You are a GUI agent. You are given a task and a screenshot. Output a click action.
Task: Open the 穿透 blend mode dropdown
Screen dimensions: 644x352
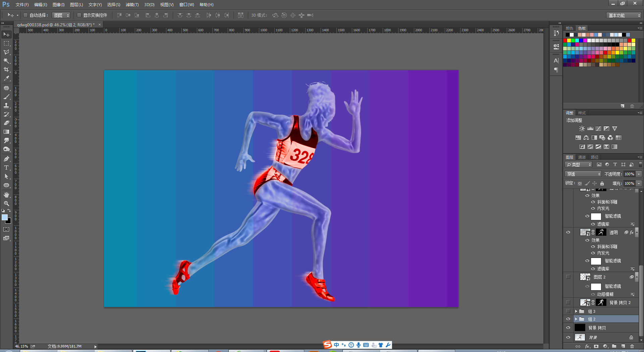point(583,174)
